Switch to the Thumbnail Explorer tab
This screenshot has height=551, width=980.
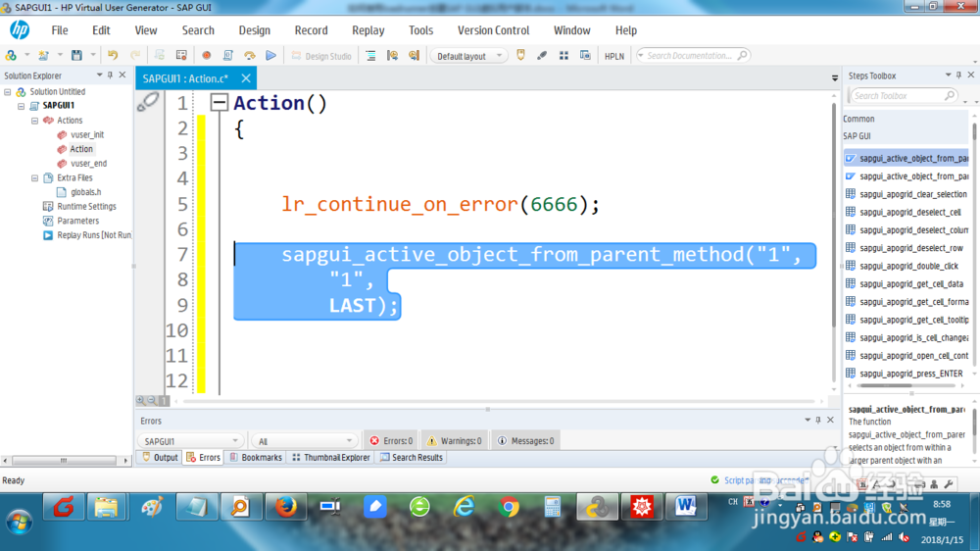coord(331,458)
